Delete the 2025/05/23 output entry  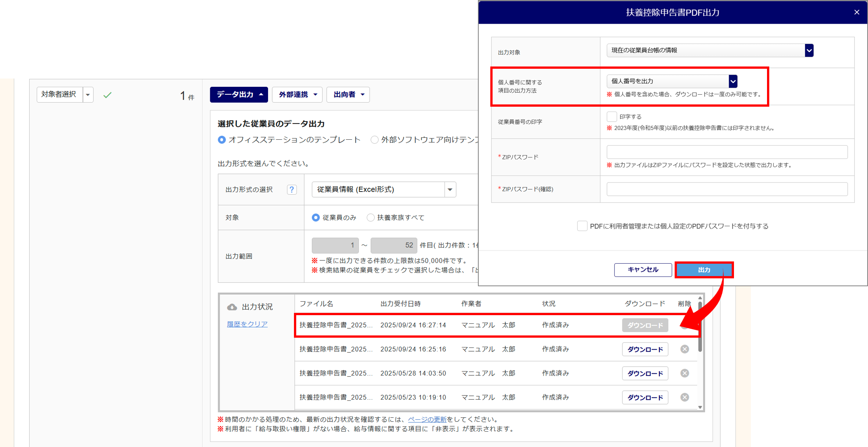point(684,397)
